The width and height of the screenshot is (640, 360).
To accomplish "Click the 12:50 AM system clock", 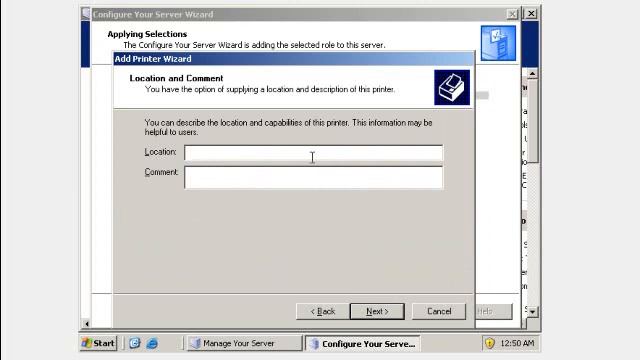I will coord(517,343).
